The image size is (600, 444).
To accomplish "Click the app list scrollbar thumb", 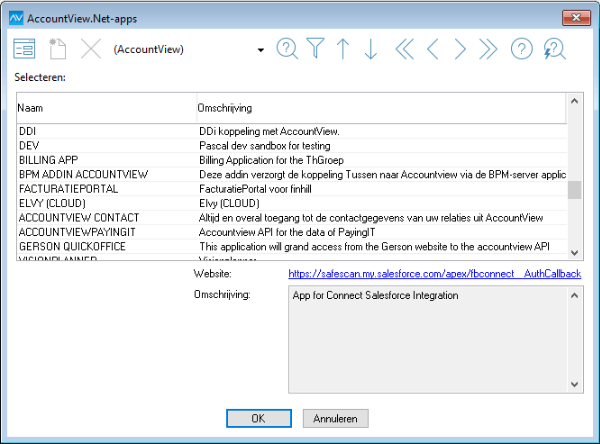I will 574,190.
